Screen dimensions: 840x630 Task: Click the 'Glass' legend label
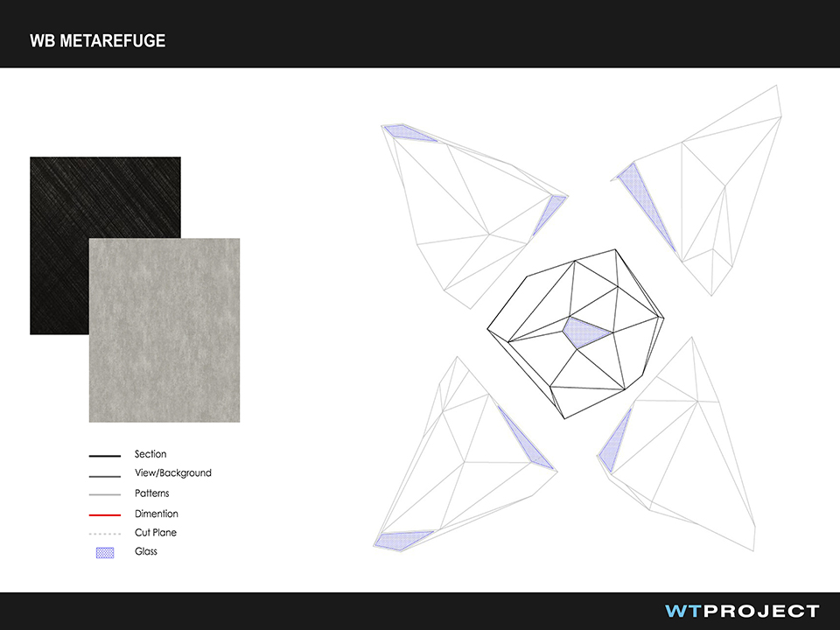point(146,551)
